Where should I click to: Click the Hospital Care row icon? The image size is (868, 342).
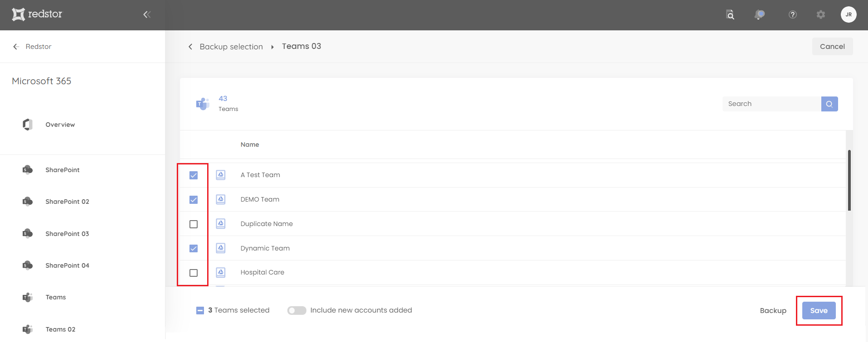pos(221,272)
